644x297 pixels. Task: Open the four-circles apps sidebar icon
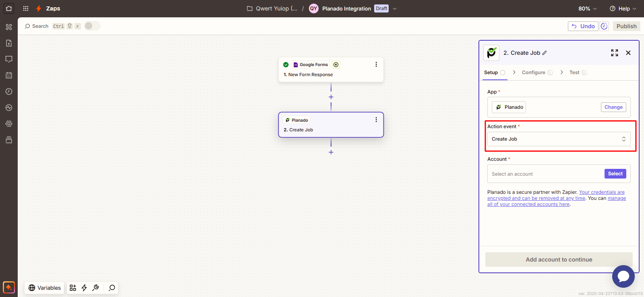point(9,27)
